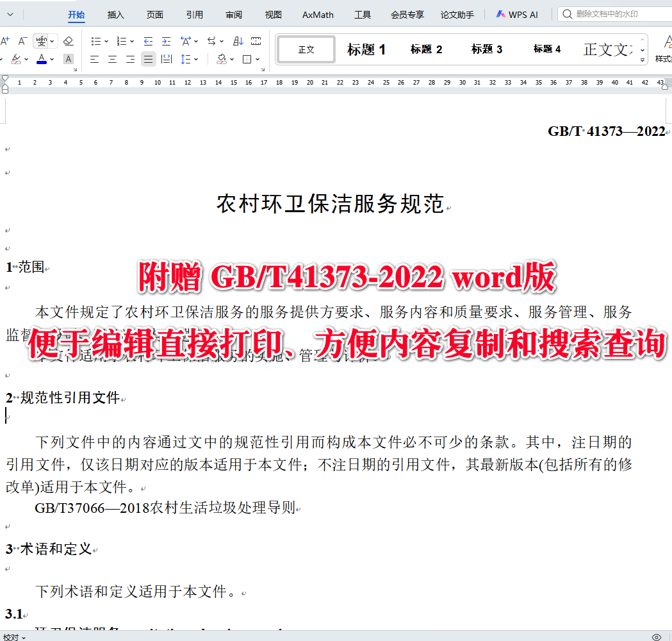Open the 引用 tab
Screen dimensions: 672x641
195,15
